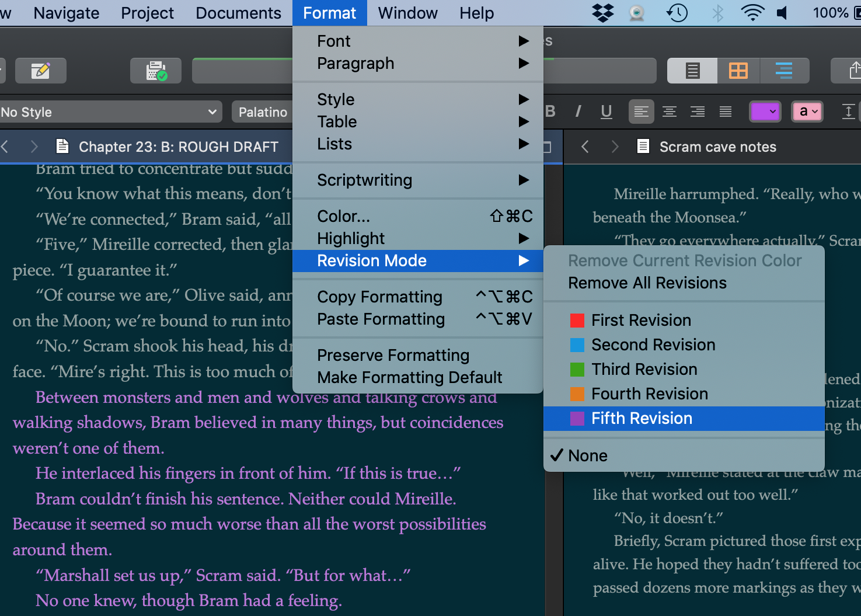Open the No Style dropdown
Image resolution: width=861 pixels, height=616 pixels.
[111, 112]
